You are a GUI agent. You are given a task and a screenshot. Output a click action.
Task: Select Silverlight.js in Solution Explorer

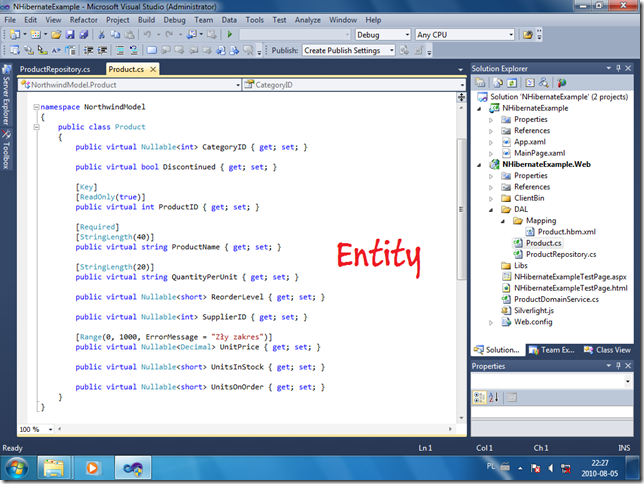(x=534, y=311)
